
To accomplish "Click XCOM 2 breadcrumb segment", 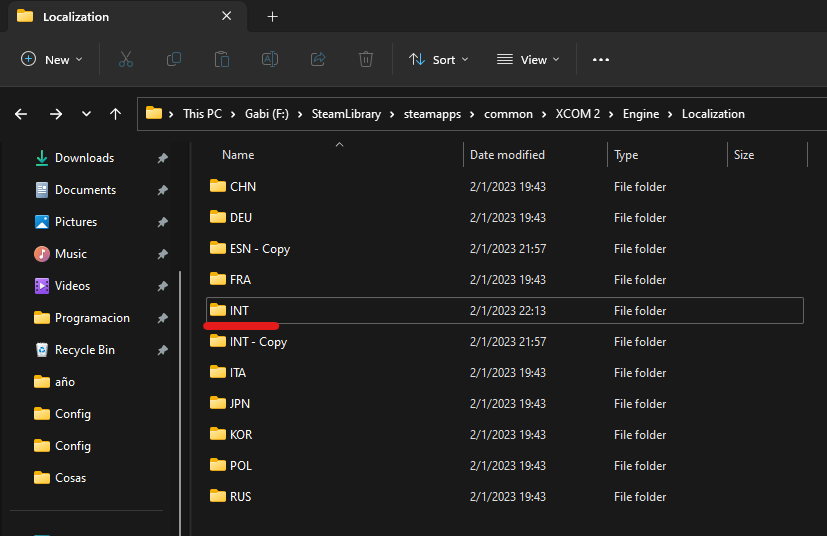I will (578, 114).
